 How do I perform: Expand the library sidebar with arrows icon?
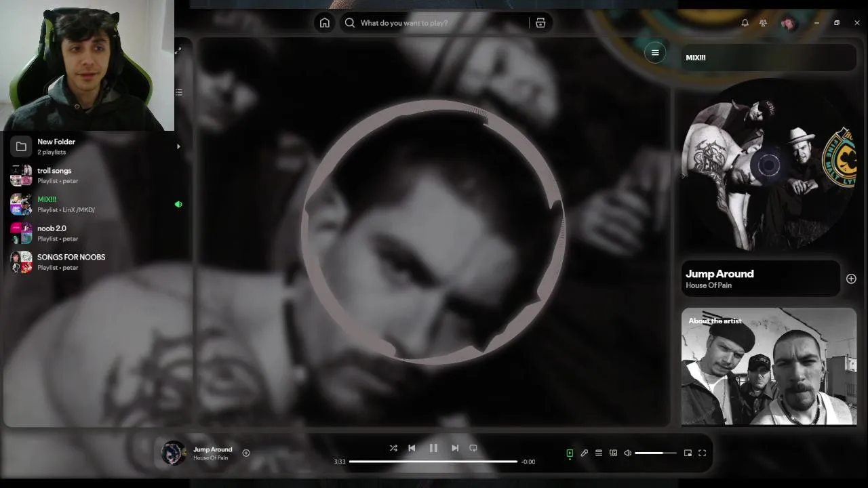[178, 52]
